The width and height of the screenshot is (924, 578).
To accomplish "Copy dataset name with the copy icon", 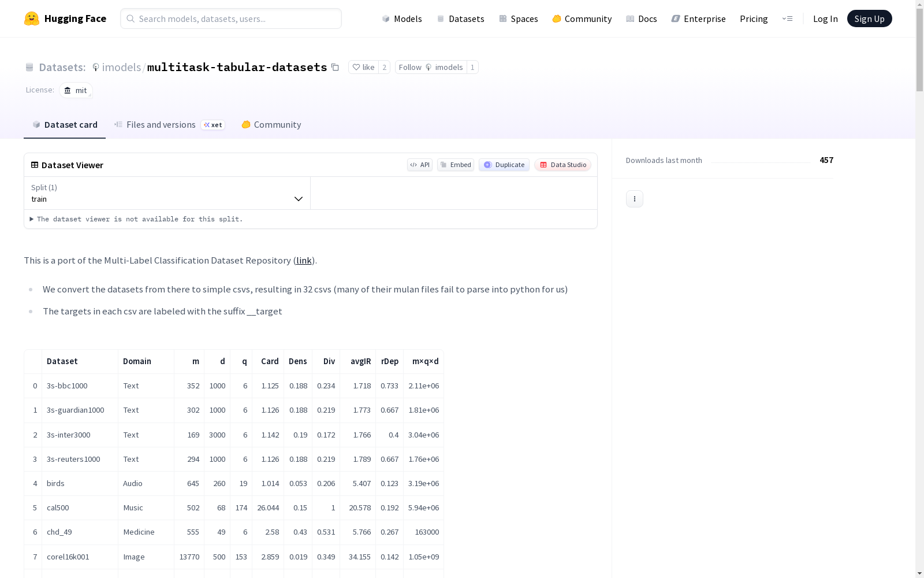I will (335, 67).
